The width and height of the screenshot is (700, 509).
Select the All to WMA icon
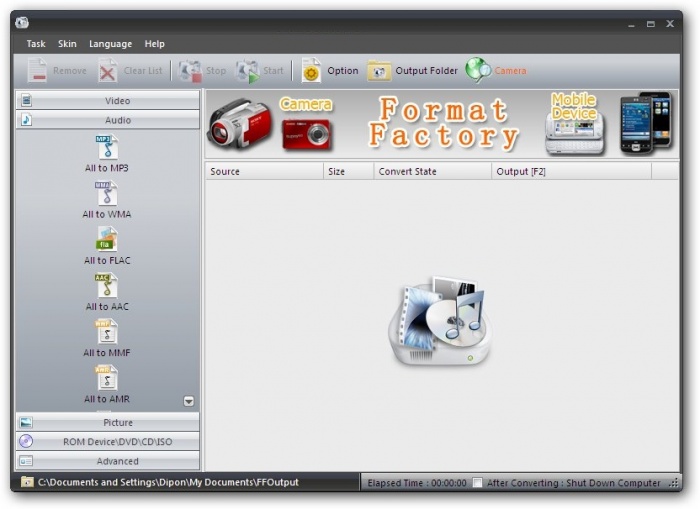pos(106,193)
